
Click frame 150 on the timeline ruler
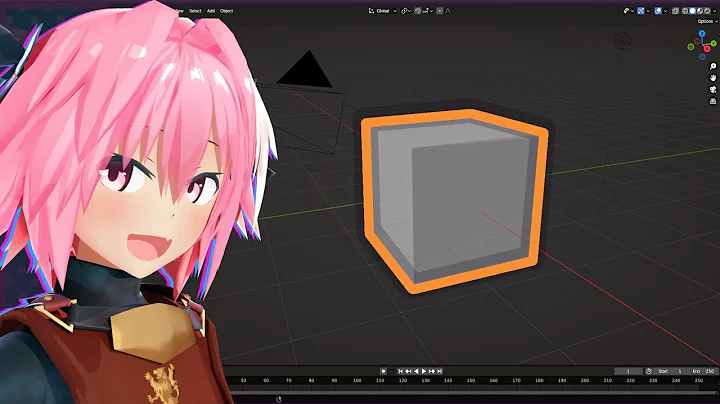tap(471, 380)
